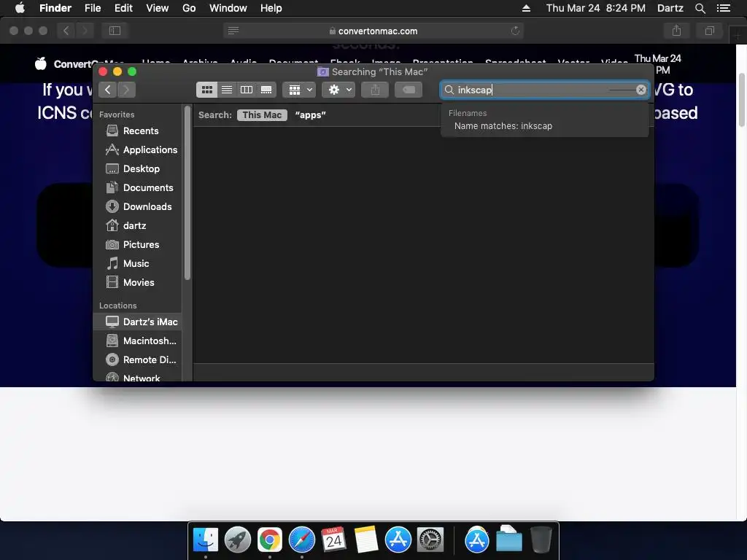The width and height of the screenshot is (747, 560).
Task: Select 'Name matches: inkscap' suggestion
Action: coord(503,126)
